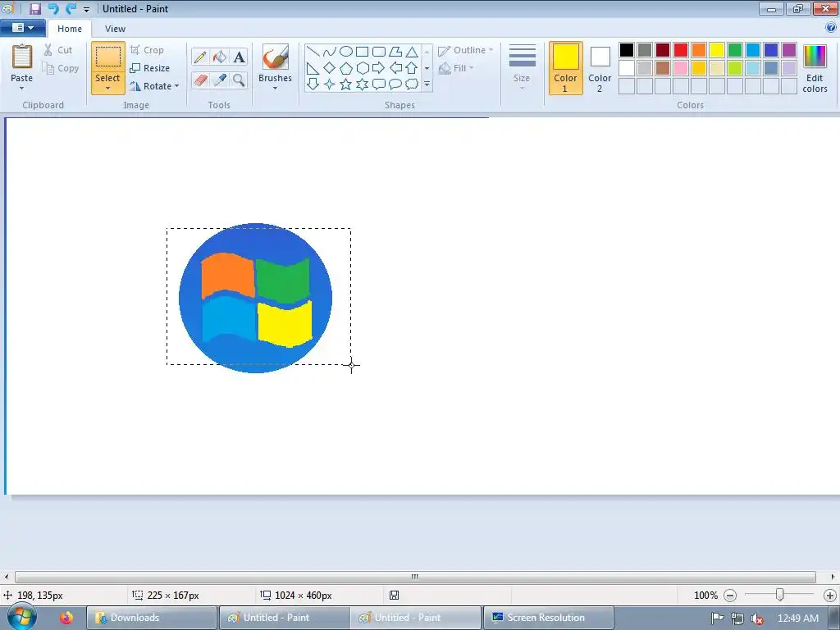Open Downloads folder from taskbar
Image resolution: width=840 pixels, height=630 pixels.
pos(152,618)
